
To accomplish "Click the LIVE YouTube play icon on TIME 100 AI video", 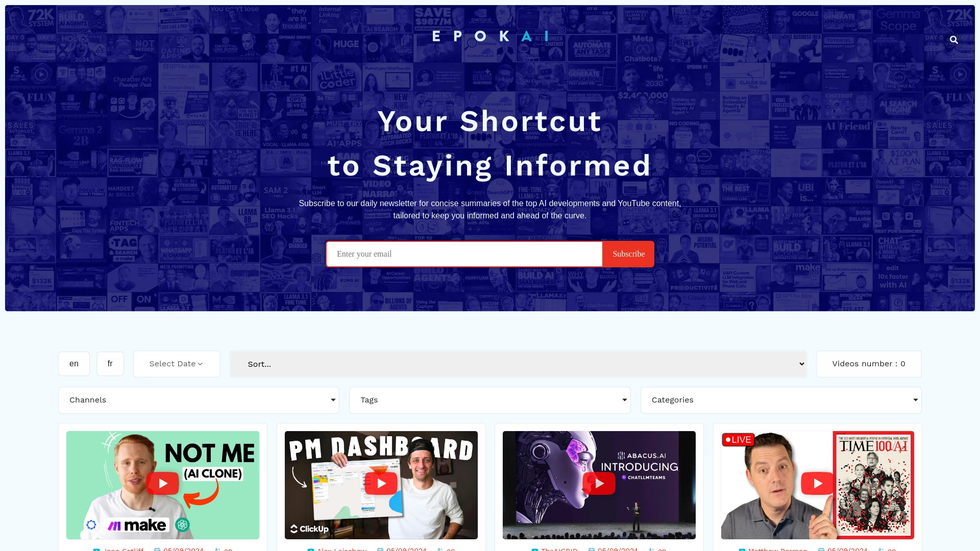I will tap(818, 484).
